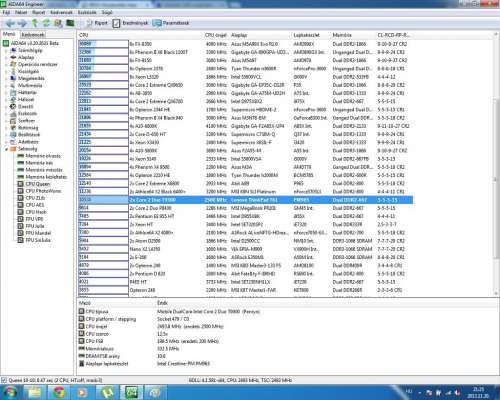This screenshot has width=500, height=400.
Task: Open the Riport toolbar button
Action: pyautogui.click(x=97, y=23)
